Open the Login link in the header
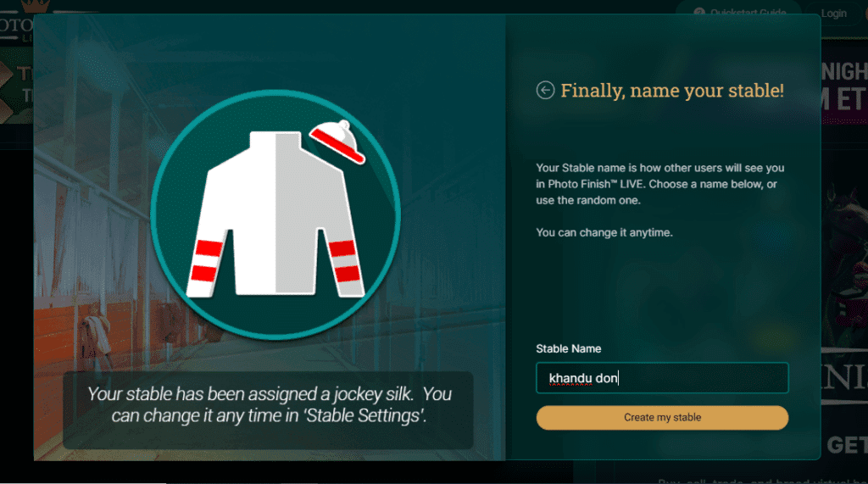 point(834,14)
